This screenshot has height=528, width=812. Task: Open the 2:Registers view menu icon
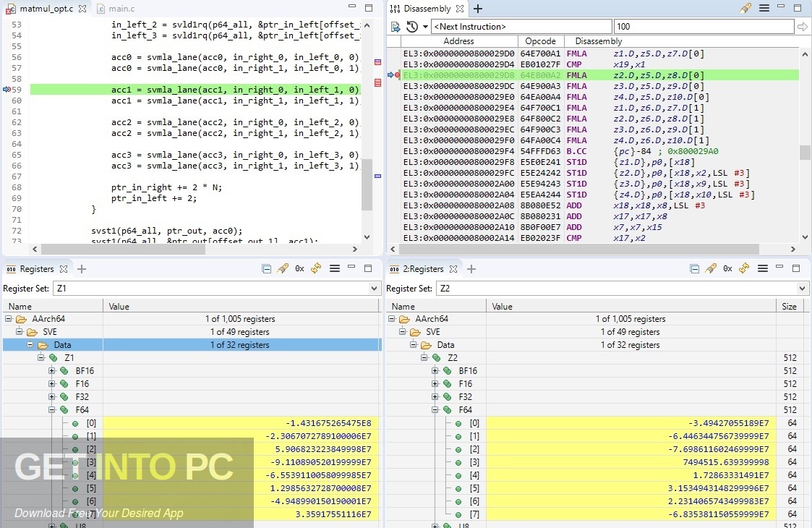click(x=763, y=268)
